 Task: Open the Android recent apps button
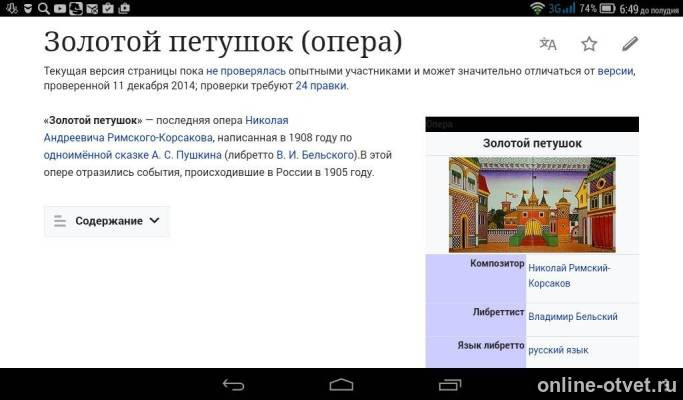coord(450,384)
